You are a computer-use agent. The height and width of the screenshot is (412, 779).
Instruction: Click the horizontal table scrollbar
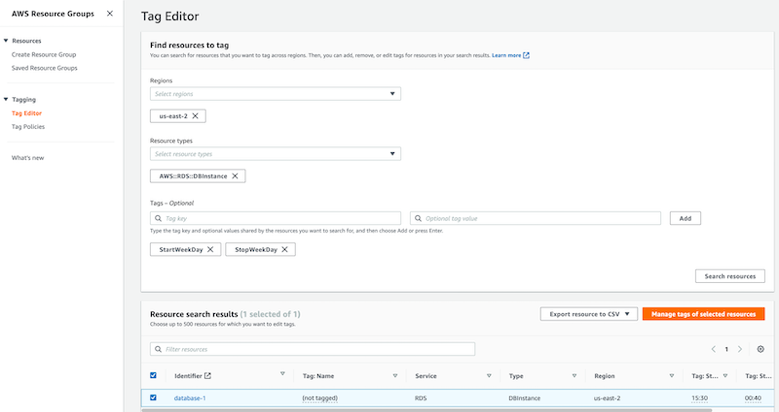point(427,411)
